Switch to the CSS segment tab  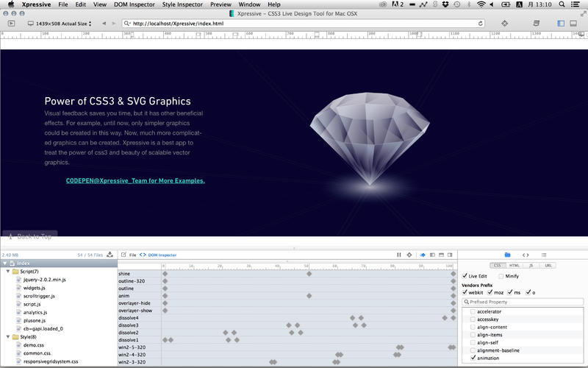[x=498, y=265]
